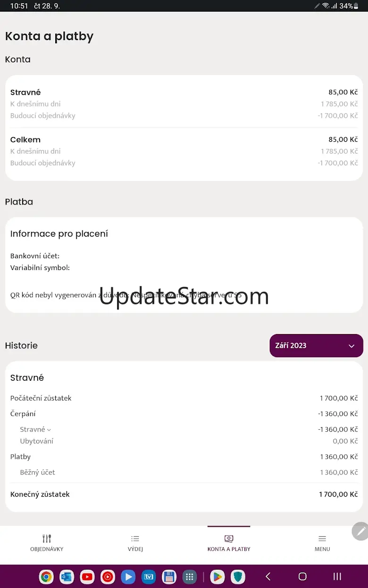Switch to the Výdej tab
Viewport: 368px width, 588px height.
(x=135, y=543)
